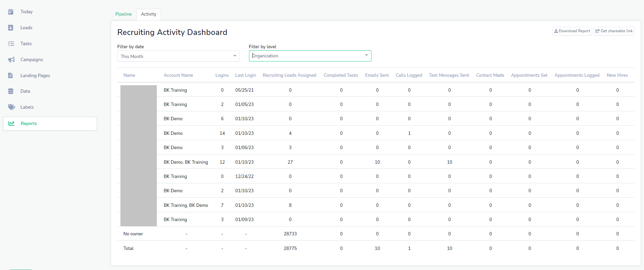Screen dimensions: 644x270
Task: Click the Tasks checklist icon
Action: tap(11, 43)
